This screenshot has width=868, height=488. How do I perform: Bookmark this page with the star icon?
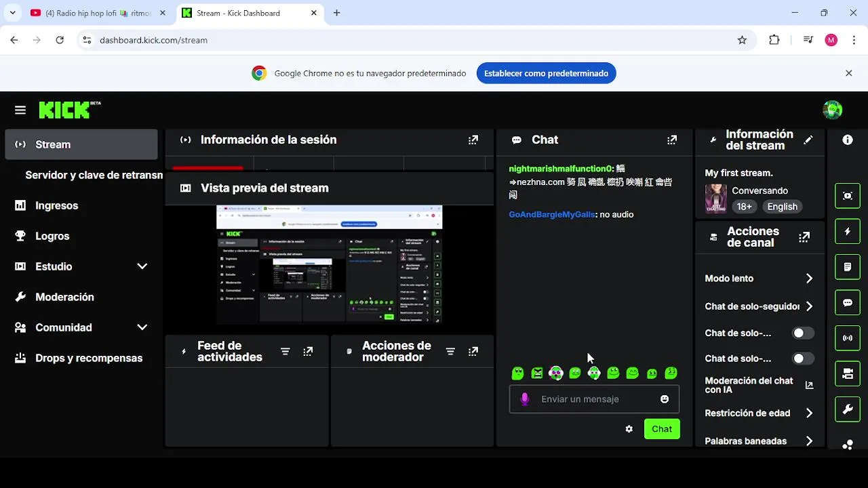click(x=742, y=40)
